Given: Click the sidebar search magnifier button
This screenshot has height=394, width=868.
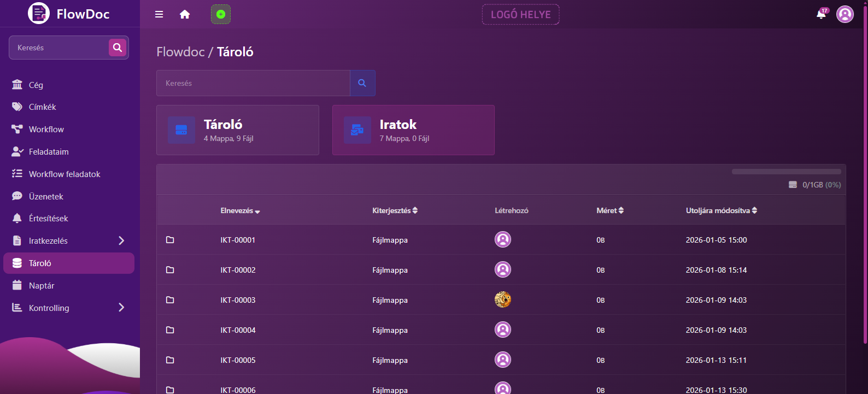Looking at the screenshot, I should tap(118, 48).
